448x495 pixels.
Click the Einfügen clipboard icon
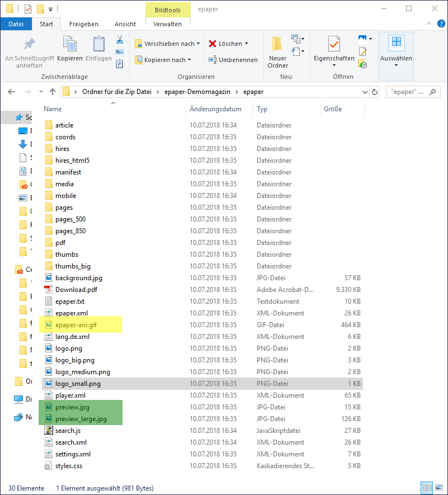click(98, 44)
